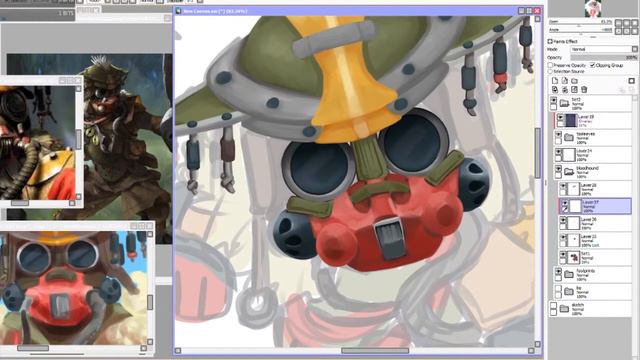Uncheck the Clipping Group checkbox
The image size is (640, 360).
tap(592, 65)
